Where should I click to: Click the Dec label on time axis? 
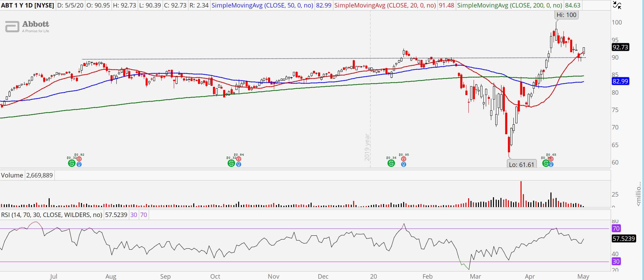click(x=323, y=276)
